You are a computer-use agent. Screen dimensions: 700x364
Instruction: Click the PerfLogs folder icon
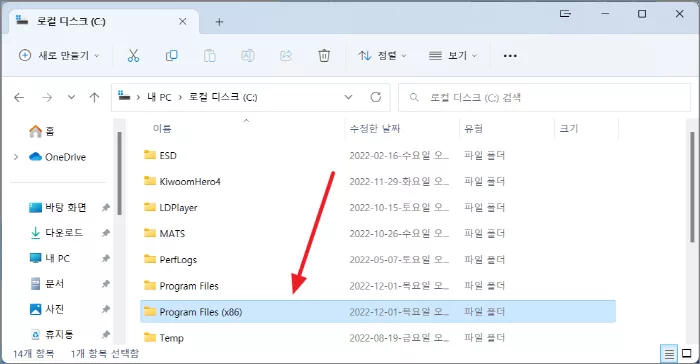(x=150, y=259)
